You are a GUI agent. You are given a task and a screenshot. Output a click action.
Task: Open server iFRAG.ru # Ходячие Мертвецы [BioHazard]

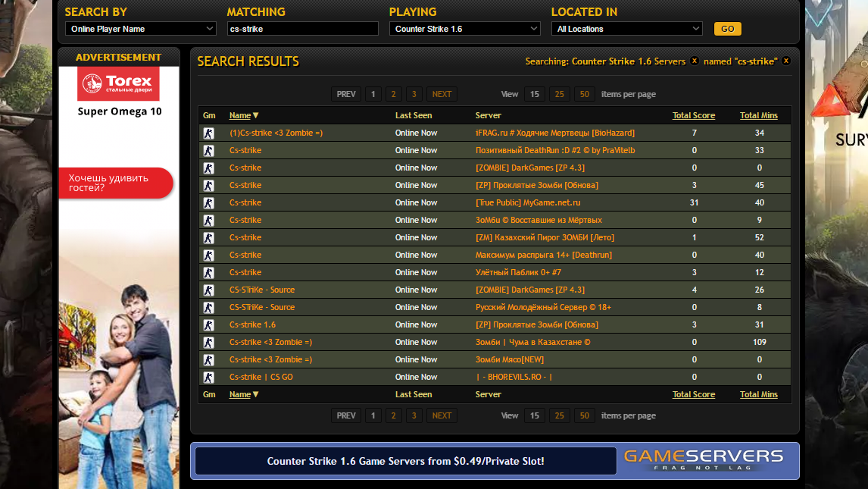(x=555, y=133)
